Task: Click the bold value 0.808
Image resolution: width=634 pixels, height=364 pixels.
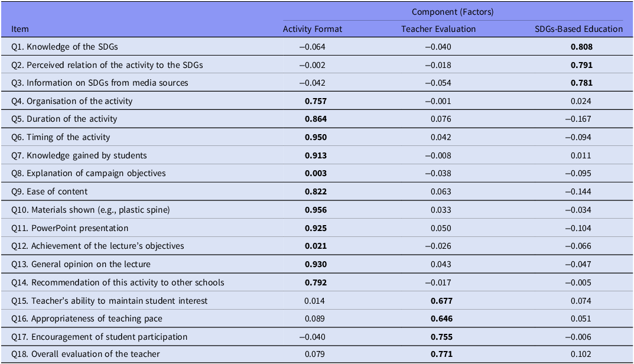Action: click(x=580, y=47)
